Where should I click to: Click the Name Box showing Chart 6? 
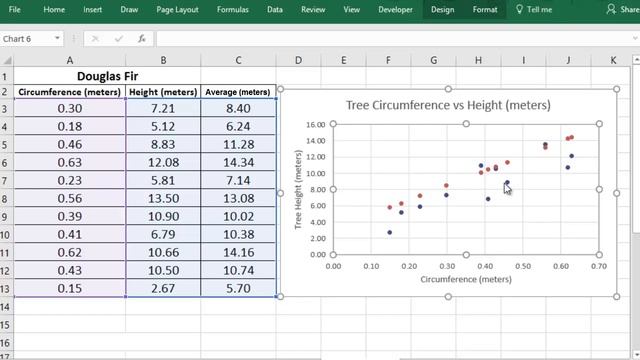pyautogui.click(x=27, y=39)
